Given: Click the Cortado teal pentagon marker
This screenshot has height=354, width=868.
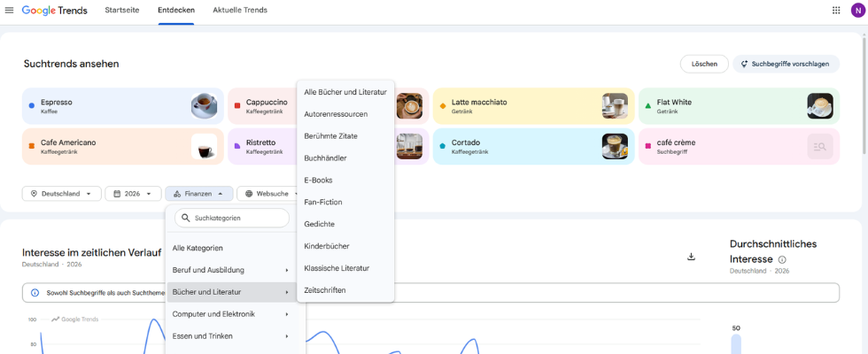Looking at the screenshot, I should tap(442, 146).
